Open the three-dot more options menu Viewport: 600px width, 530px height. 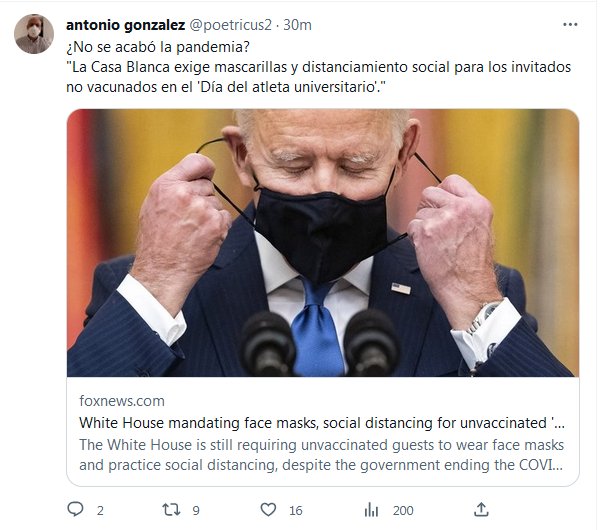tap(570, 24)
